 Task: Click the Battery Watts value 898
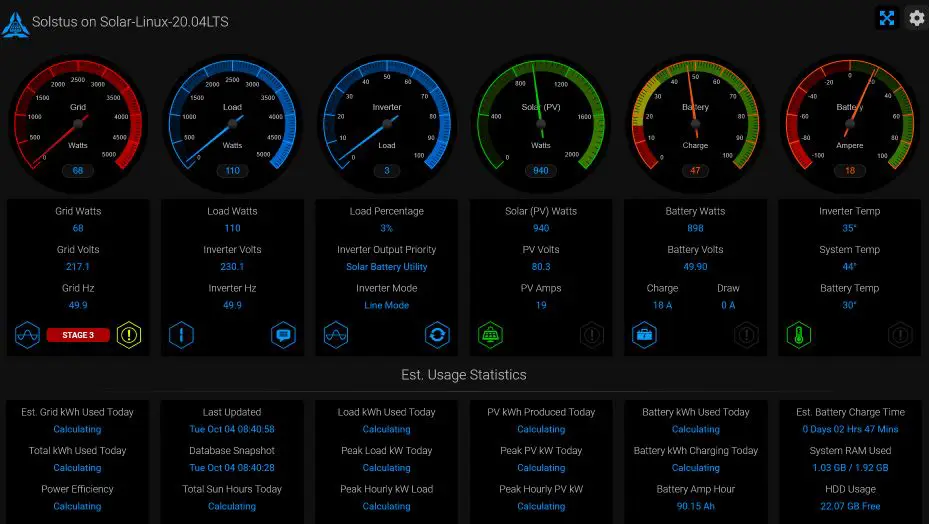coord(696,228)
